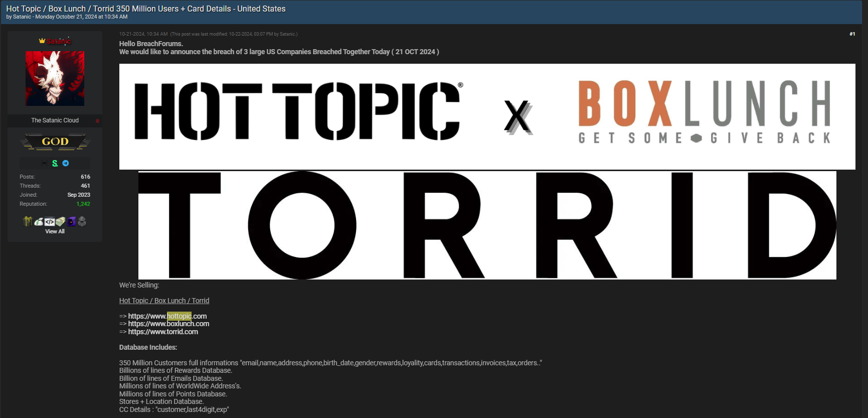View all awards via View All
The height and width of the screenshot is (418, 868).
click(55, 231)
